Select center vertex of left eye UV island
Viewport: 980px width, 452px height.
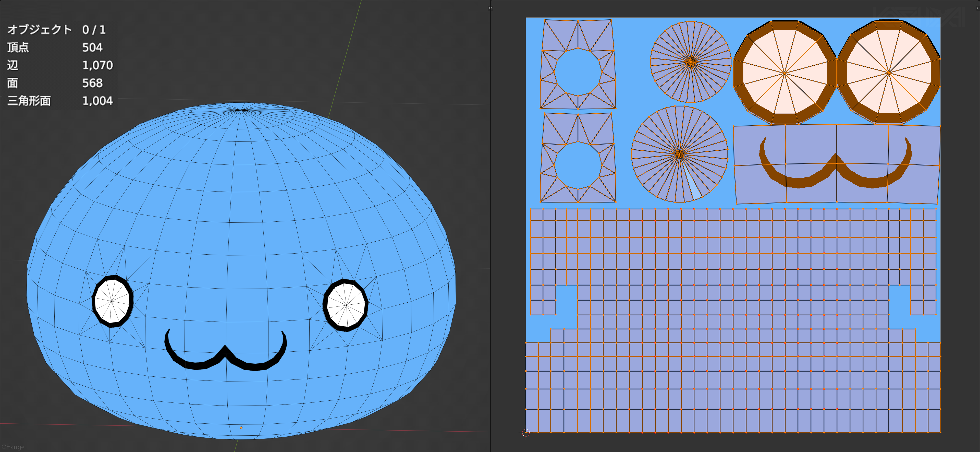tap(785, 73)
